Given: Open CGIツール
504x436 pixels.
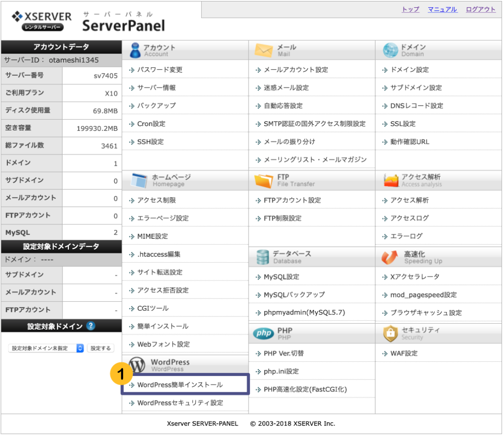Looking at the screenshot, I should point(153,308).
